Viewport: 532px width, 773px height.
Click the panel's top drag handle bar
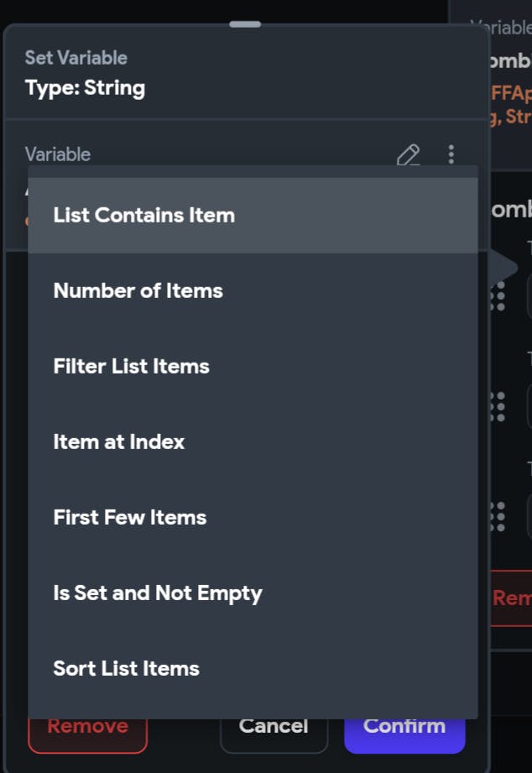pyautogui.click(x=245, y=24)
